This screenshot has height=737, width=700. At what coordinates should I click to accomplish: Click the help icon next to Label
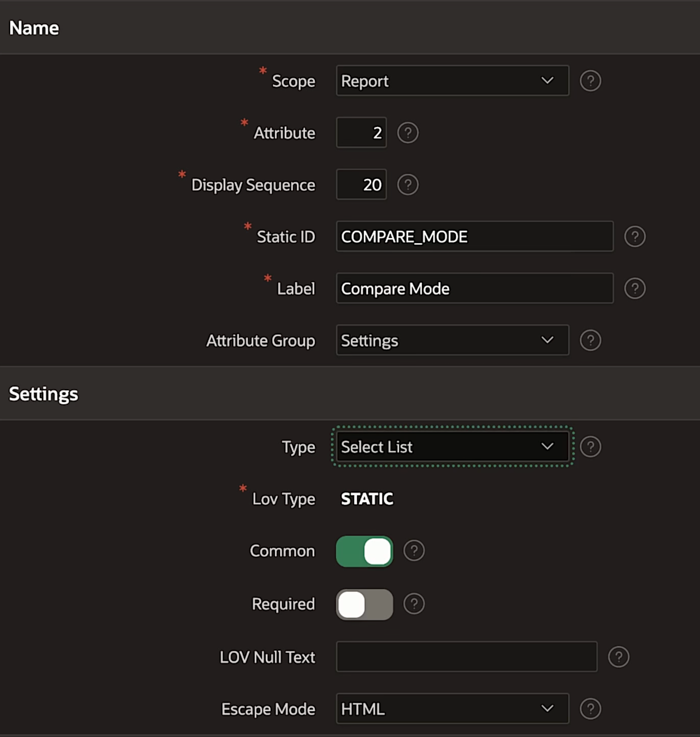pos(635,288)
